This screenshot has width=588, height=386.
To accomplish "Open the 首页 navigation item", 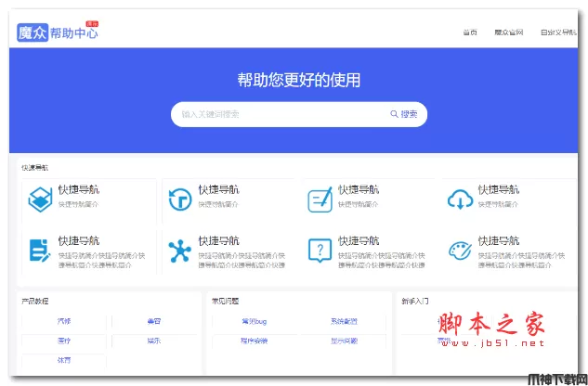I will pos(470,32).
